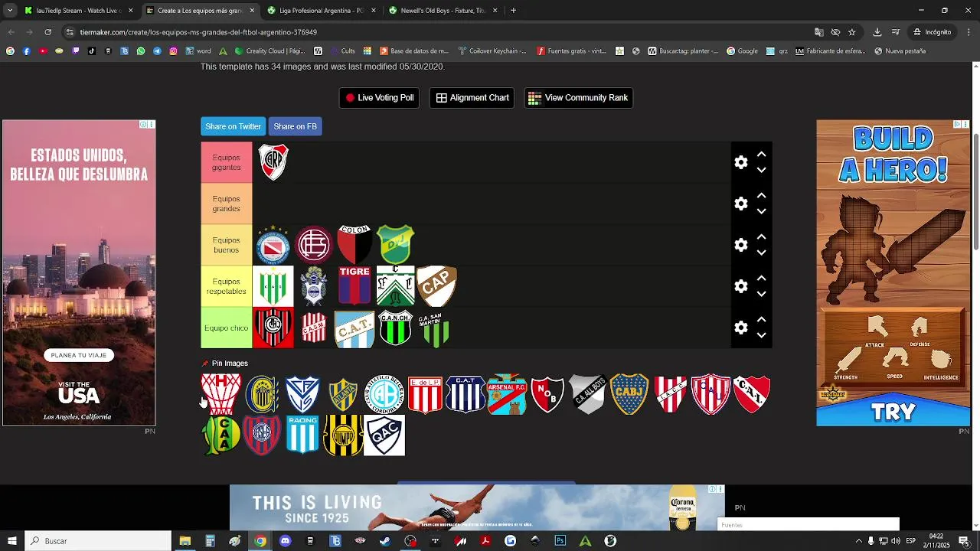Open the Windows Start menu
Image resolution: width=980 pixels, height=551 pixels.
coord(12,541)
